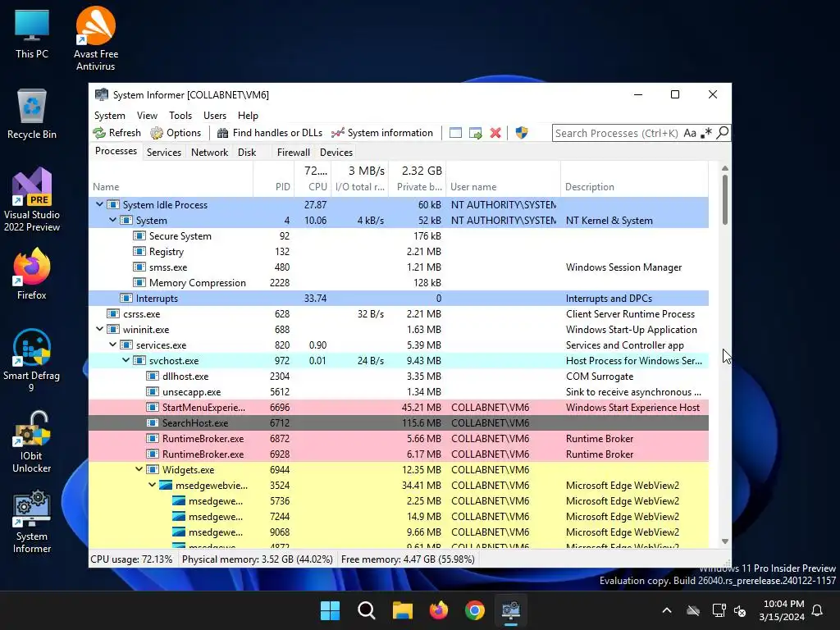Sort by the Name column header

(171, 179)
